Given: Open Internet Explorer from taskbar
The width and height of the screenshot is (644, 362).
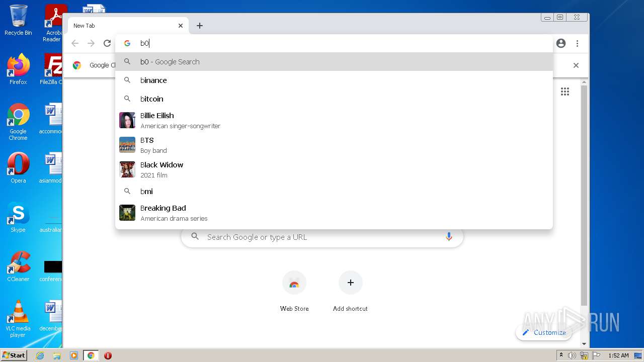Looking at the screenshot, I should pos(40,355).
